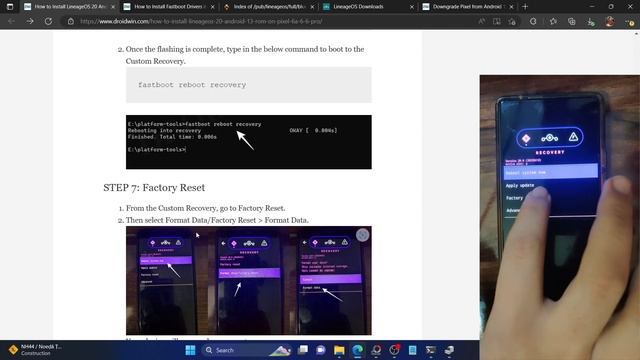Close the LineageOS Downloads tab
This screenshot has width=640, height=360.
tap(411, 7)
